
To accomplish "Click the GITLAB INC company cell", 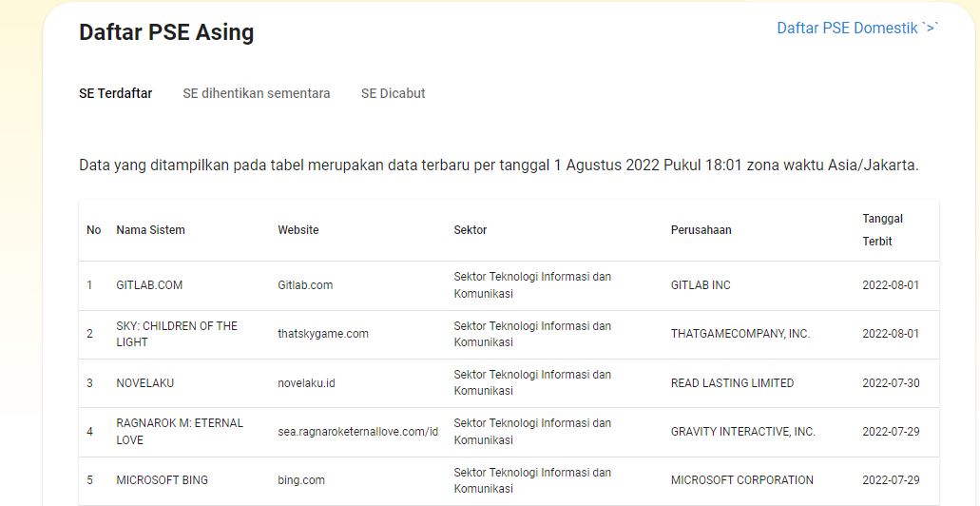I will point(701,285).
